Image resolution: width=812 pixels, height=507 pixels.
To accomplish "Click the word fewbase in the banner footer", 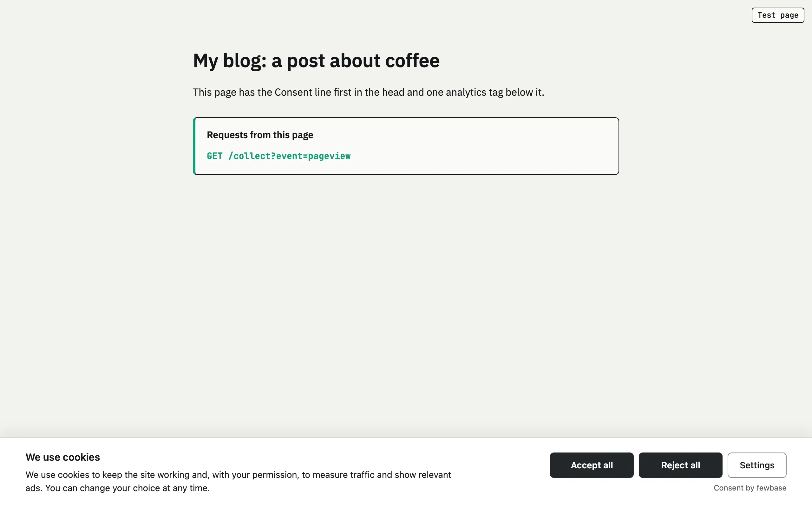I will coord(771,488).
